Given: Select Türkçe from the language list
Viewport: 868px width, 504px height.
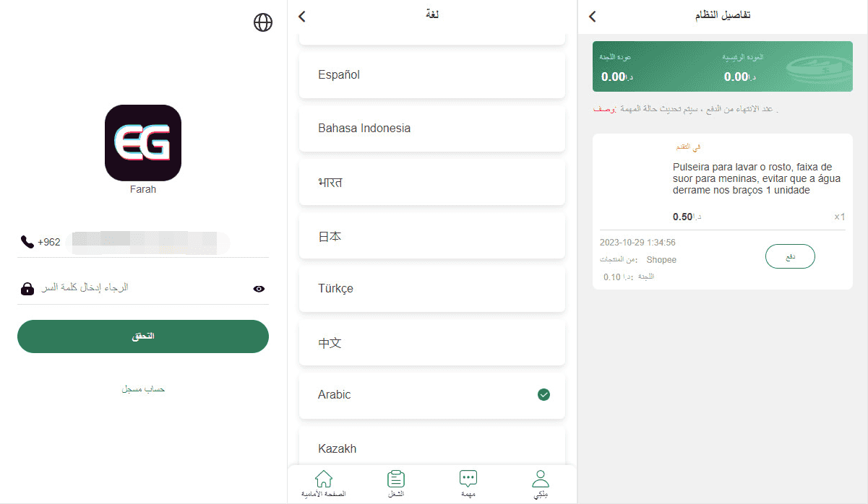Looking at the screenshot, I should [431, 289].
